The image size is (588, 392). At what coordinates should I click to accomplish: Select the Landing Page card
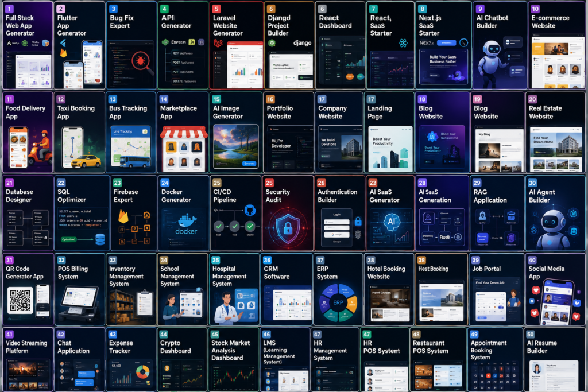coord(390,132)
